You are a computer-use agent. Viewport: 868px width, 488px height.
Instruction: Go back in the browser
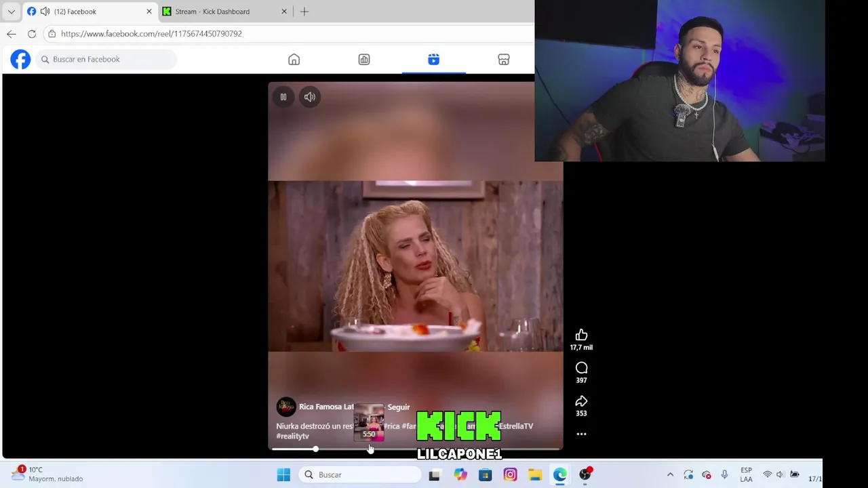(x=12, y=33)
